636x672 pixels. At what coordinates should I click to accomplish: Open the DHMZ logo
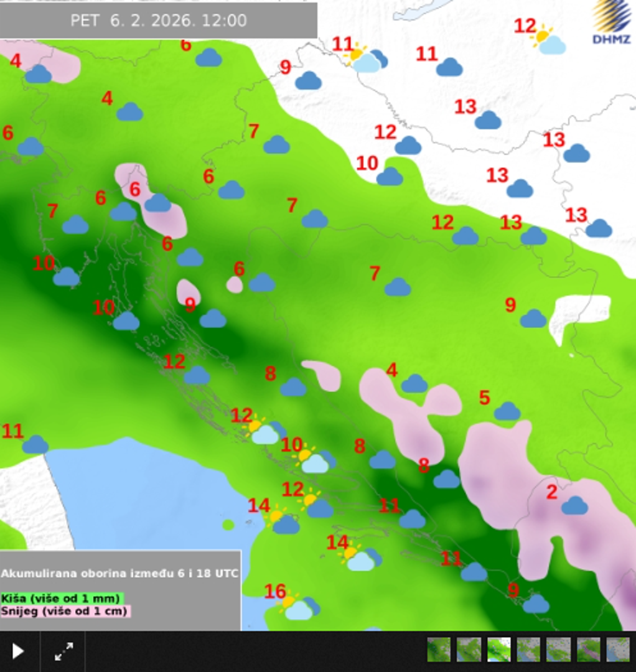click(611, 23)
